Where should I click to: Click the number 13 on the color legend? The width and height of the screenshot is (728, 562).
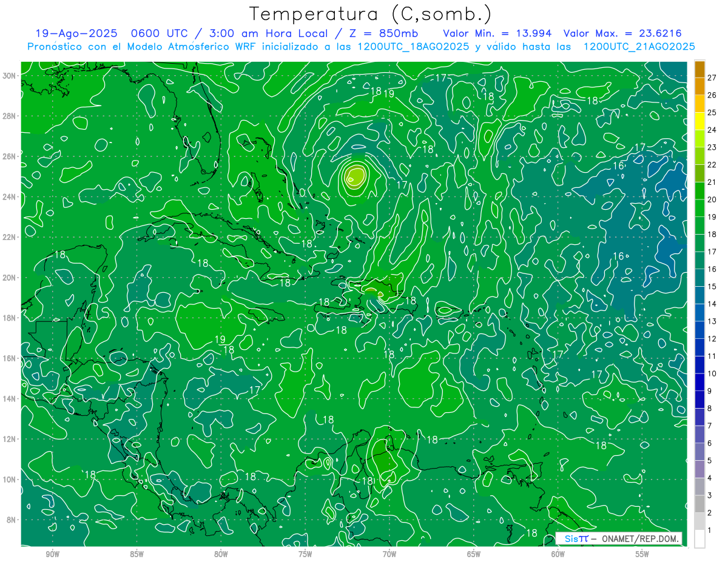(x=712, y=321)
